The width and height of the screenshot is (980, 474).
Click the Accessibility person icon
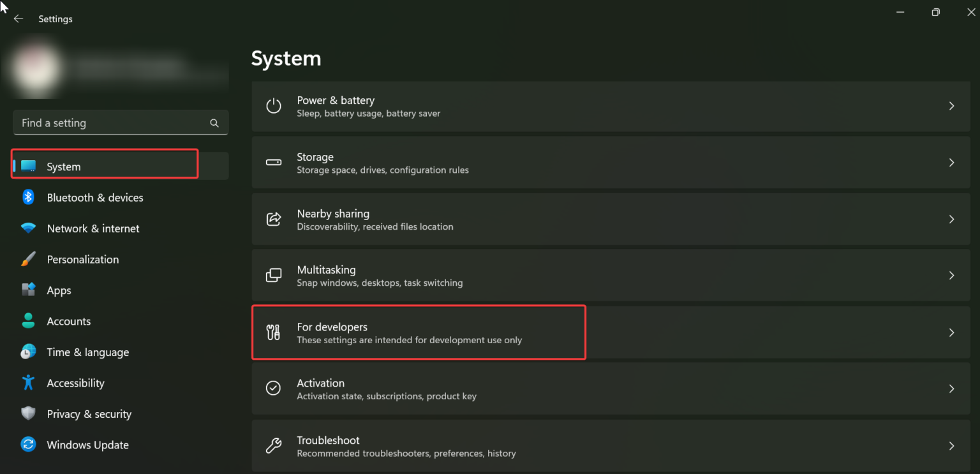(28, 383)
